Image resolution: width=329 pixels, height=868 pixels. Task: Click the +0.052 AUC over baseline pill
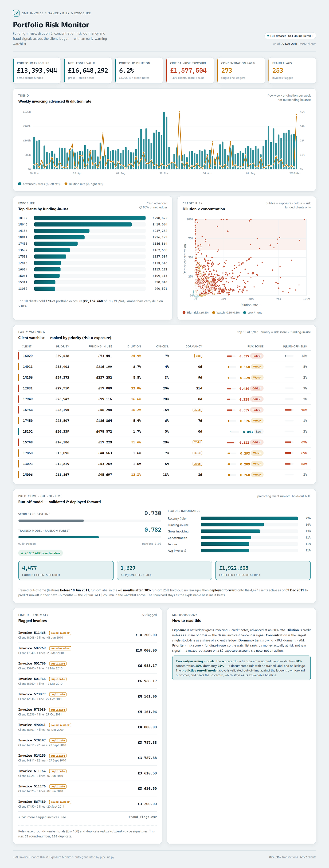(x=40, y=553)
